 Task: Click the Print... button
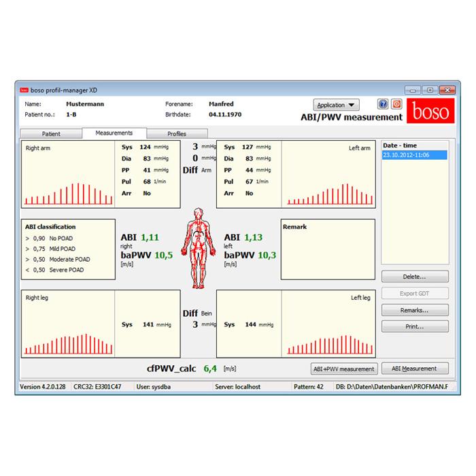click(x=414, y=326)
